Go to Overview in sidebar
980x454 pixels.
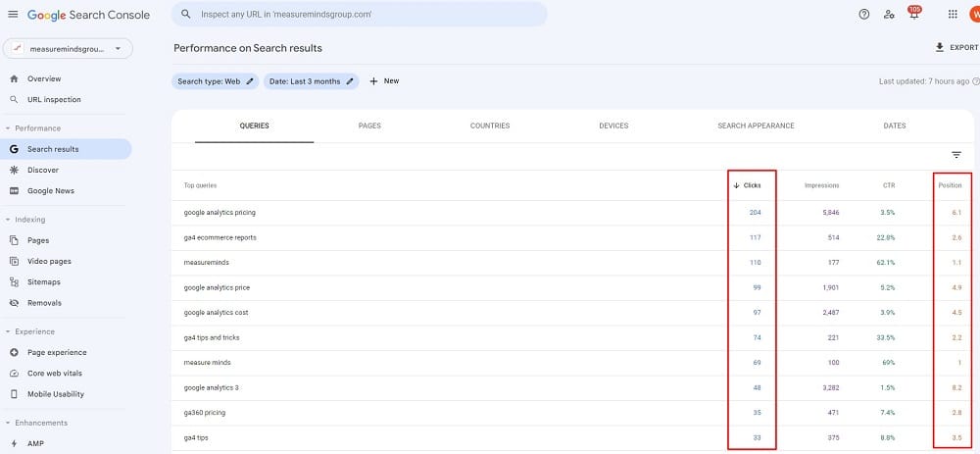pos(44,78)
